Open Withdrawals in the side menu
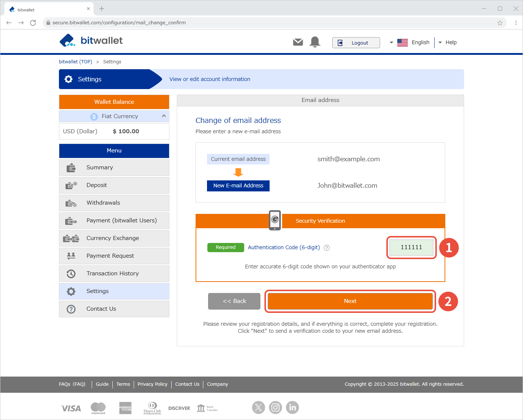The height and width of the screenshot is (420, 523). point(114,203)
